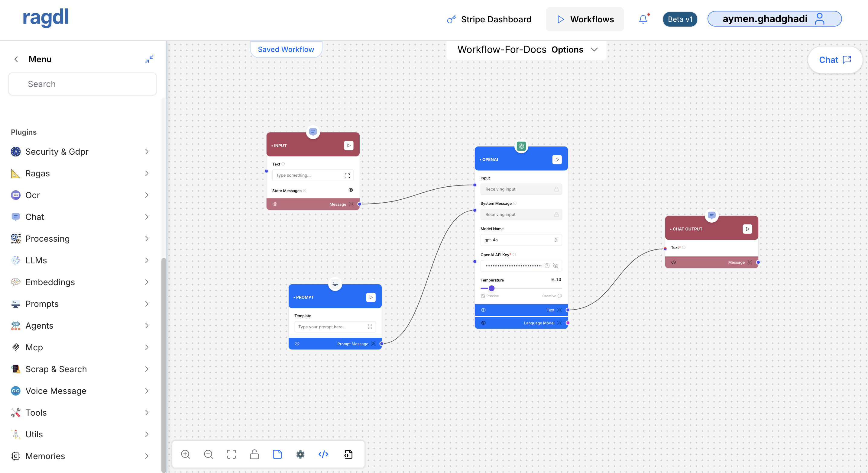Run the OPENAI node using its play icon
The image size is (868, 473).
coord(557,159)
